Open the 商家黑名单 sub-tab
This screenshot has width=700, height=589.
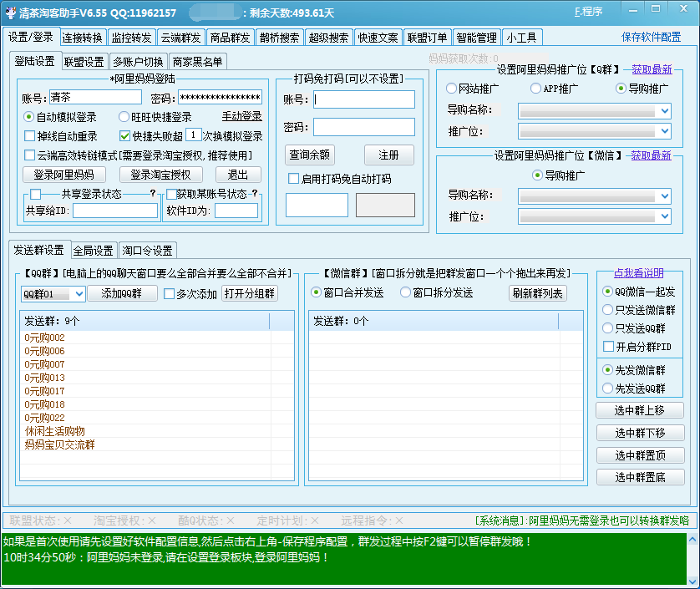pyautogui.click(x=197, y=62)
